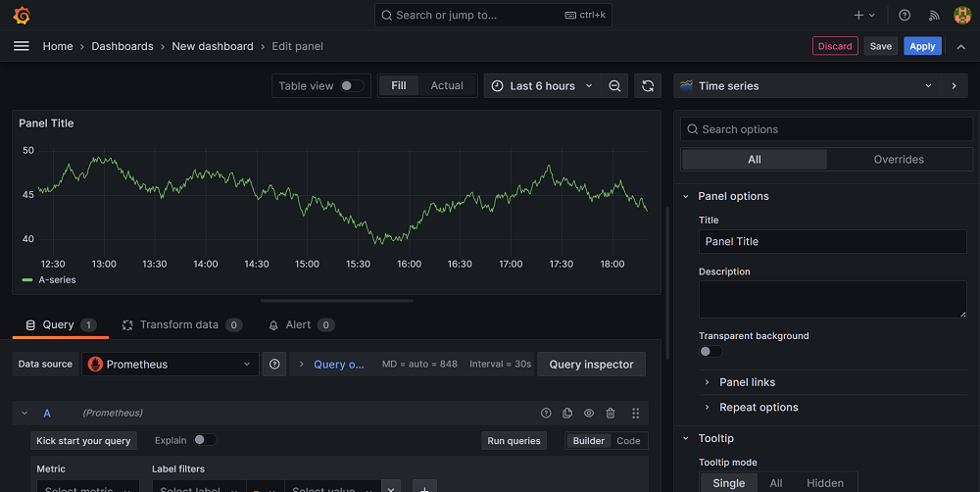The height and width of the screenshot is (492, 980).
Task: Refresh the dashboard with refresh icon
Action: click(648, 86)
